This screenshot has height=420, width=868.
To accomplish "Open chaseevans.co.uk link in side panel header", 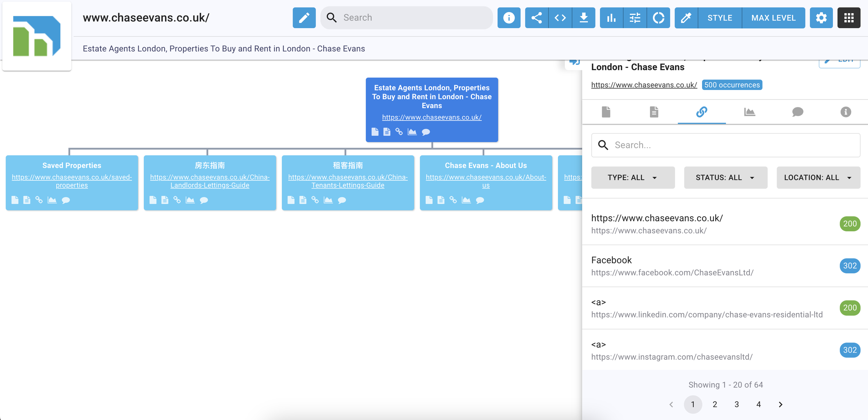I will pos(644,85).
